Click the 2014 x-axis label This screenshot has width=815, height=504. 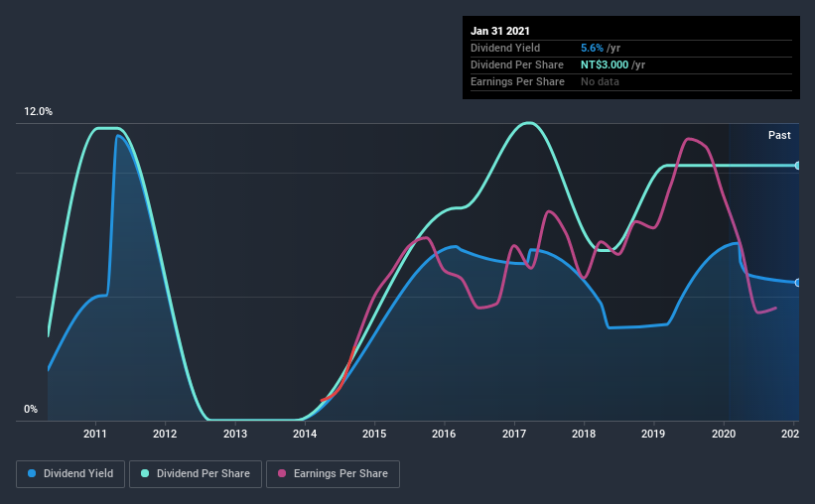coord(305,434)
